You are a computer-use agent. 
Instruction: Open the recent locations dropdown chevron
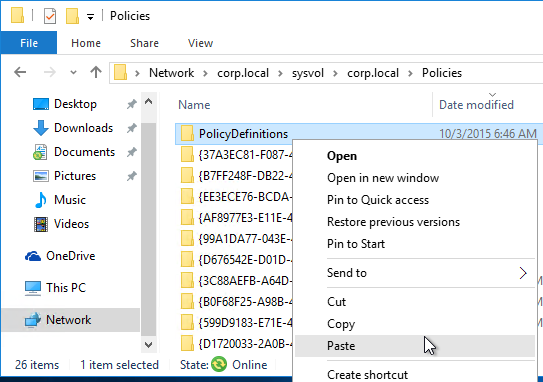pyautogui.click(x=73, y=73)
